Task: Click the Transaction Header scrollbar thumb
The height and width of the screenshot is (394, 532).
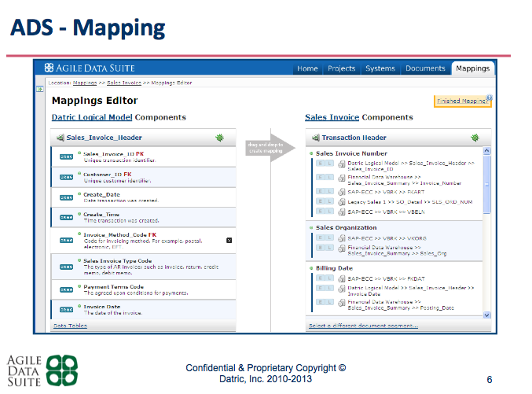Action: (486, 185)
